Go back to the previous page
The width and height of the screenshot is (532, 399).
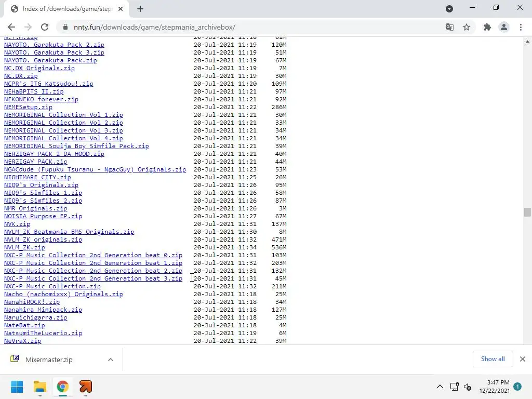(x=11, y=27)
